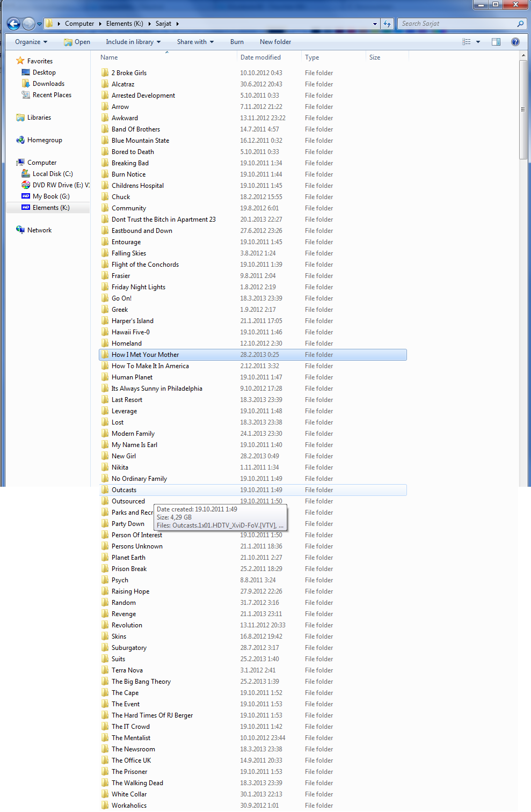This screenshot has height=812, width=531.
Task: Click the folder icon of Frasier
Action: pos(105,275)
